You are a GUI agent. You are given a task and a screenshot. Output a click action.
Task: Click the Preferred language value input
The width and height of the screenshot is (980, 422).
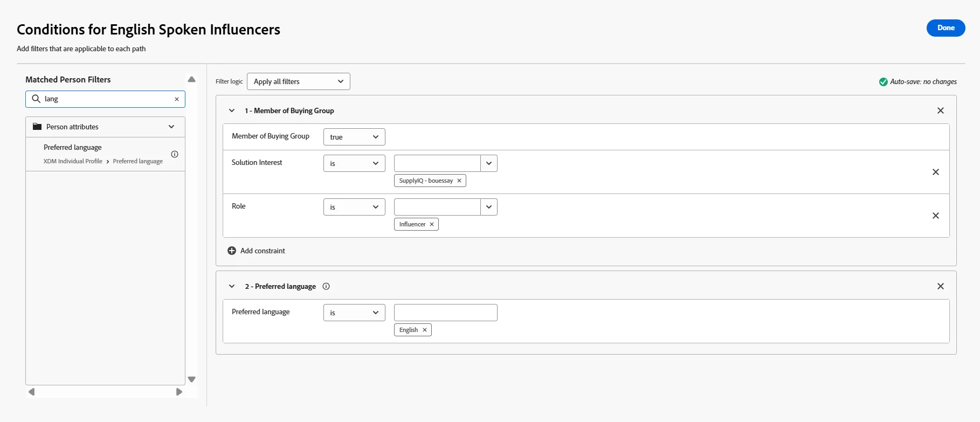[446, 313]
